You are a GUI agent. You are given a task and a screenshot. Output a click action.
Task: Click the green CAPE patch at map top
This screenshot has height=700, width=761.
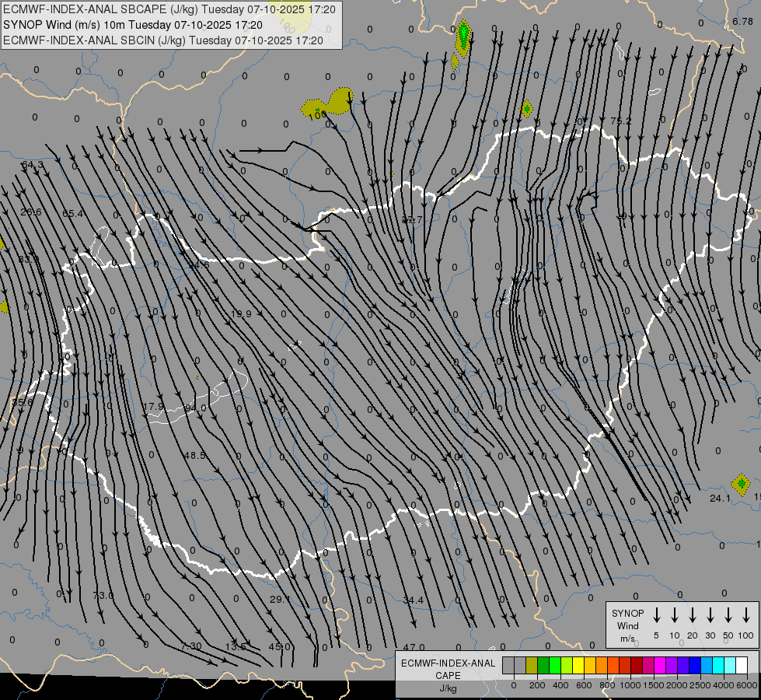463,35
